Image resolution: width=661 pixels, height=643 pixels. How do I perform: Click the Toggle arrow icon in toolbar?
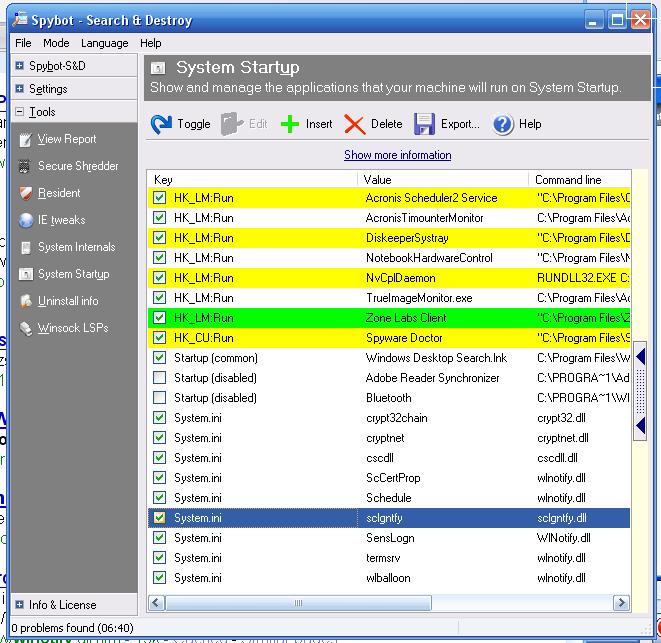(161, 124)
